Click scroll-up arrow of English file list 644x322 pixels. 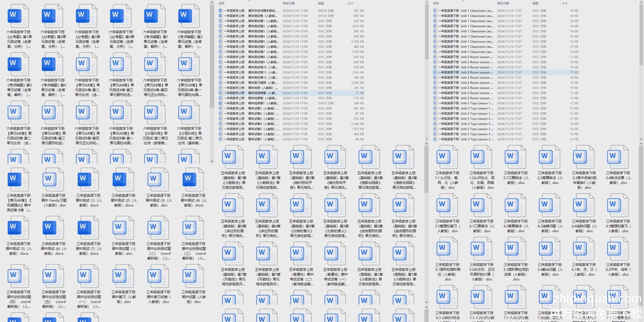tap(641, 3)
